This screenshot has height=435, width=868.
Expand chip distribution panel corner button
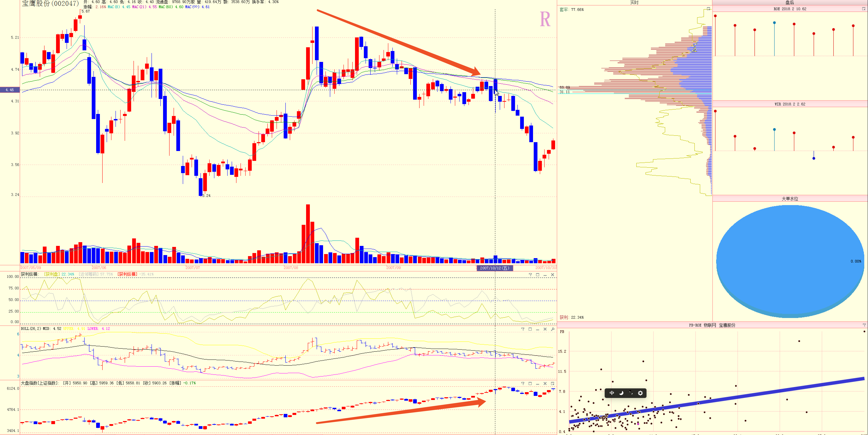click(708, 9)
